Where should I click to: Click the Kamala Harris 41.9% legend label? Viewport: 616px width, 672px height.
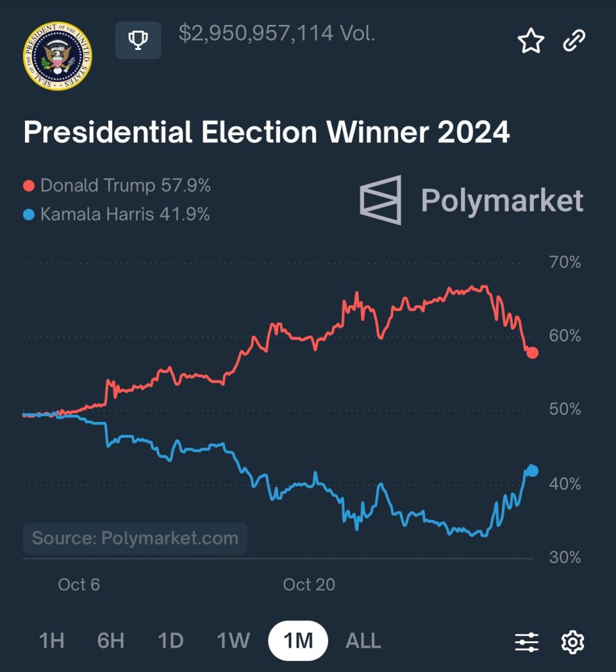coord(125,215)
